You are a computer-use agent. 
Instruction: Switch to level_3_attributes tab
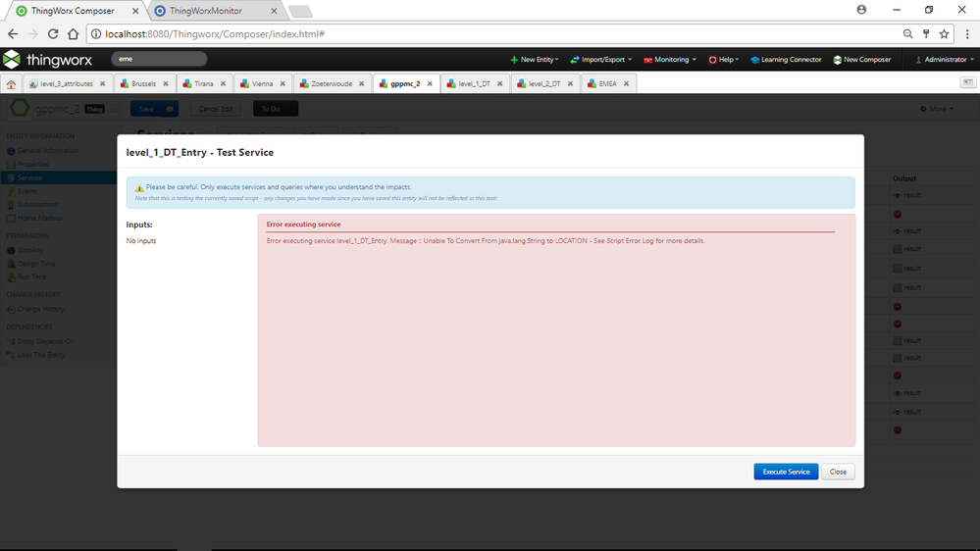coord(62,83)
